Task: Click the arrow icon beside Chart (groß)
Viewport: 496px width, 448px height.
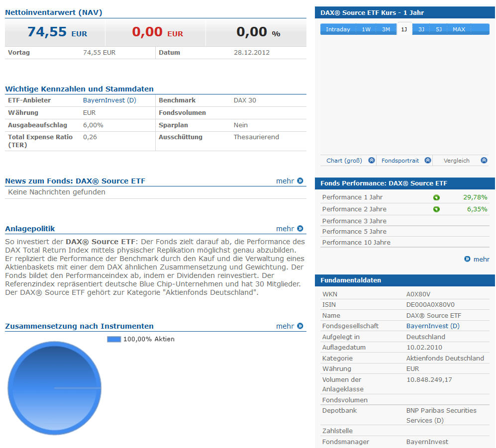Action: tap(372, 160)
